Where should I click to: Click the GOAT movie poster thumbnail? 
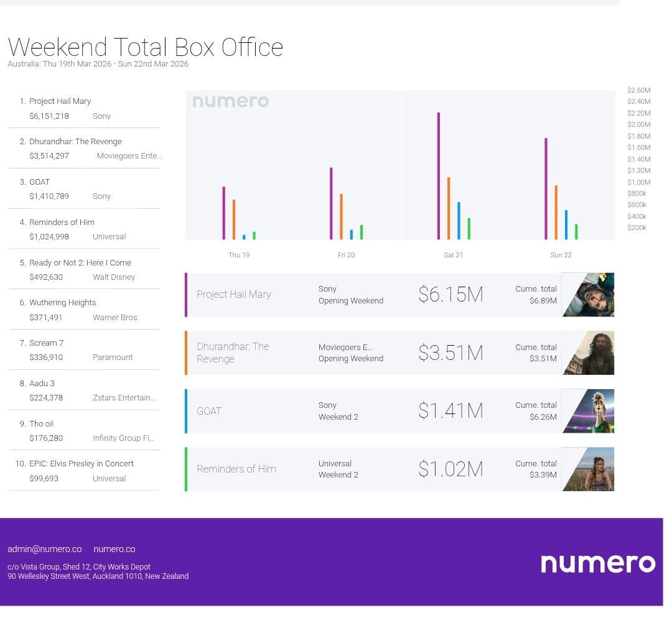(588, 411)
